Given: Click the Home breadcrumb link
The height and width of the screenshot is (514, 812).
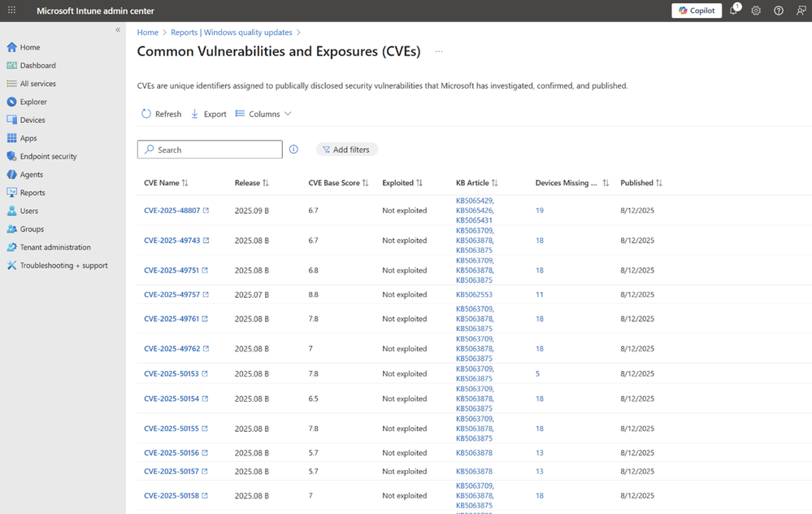Looking at the screenshot, I should pyautogui.click(x=148, y=33).
